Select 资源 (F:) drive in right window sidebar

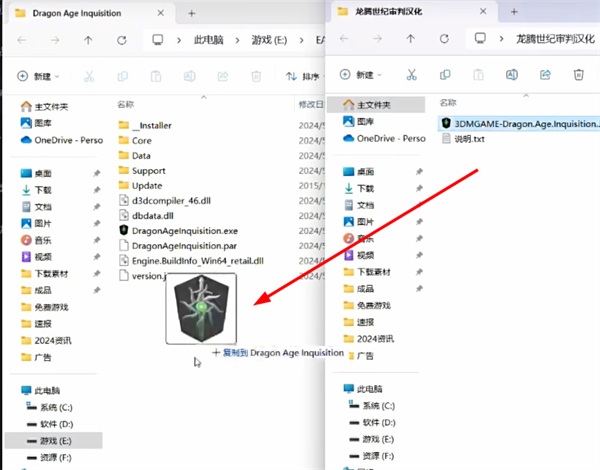coord(372,456)
